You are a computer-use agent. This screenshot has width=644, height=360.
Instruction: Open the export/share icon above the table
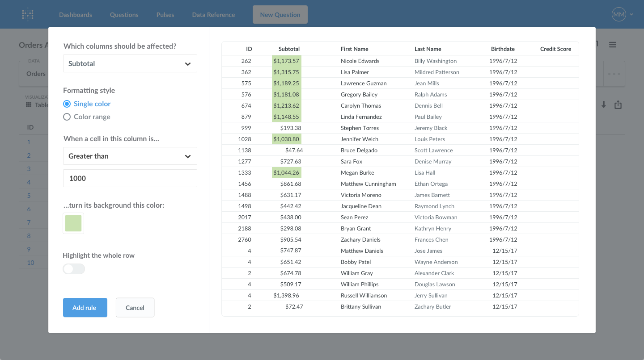click(618, 104)
